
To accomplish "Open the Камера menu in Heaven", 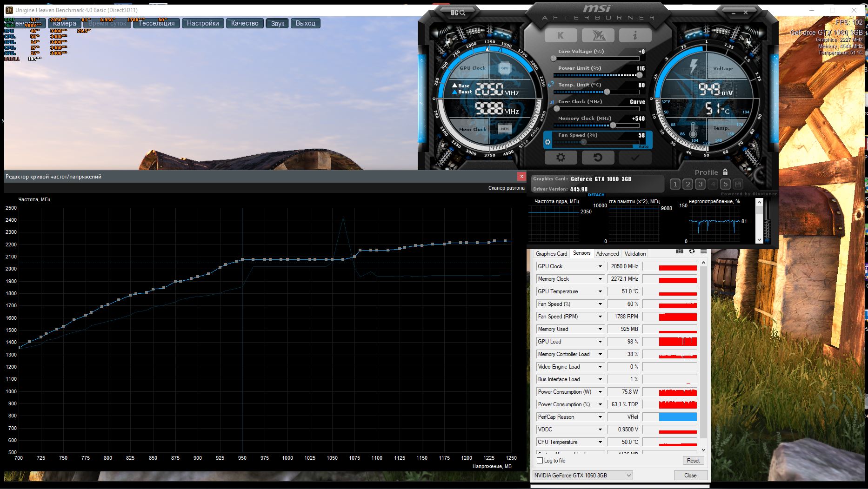I will click(x=64, y=23).
